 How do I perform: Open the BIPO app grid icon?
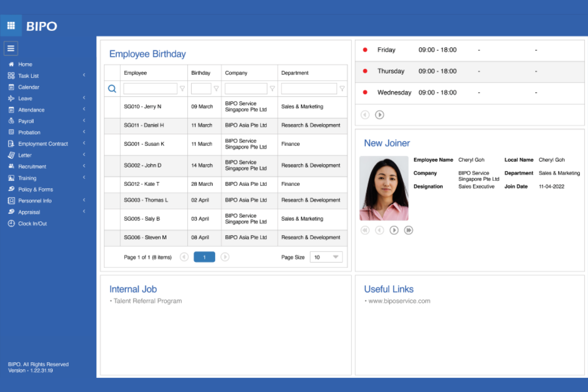pyautogui.click(x=11, y=25)
